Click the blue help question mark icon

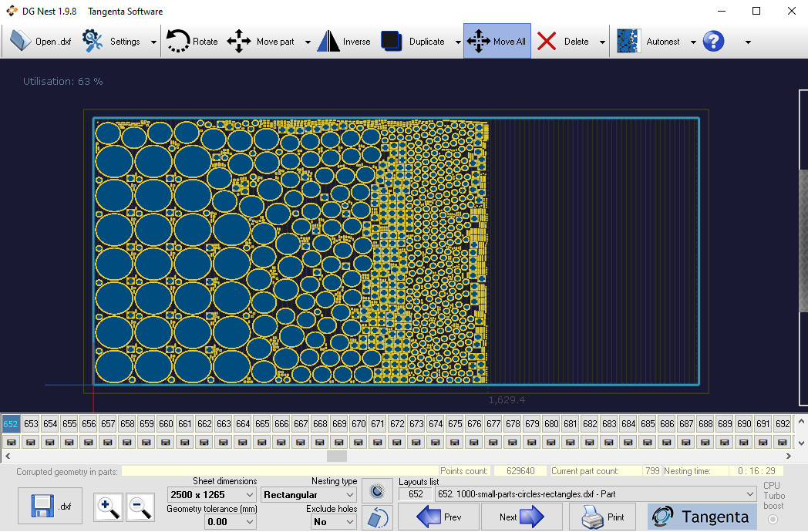pyautogui.click(x=713, y=42)
